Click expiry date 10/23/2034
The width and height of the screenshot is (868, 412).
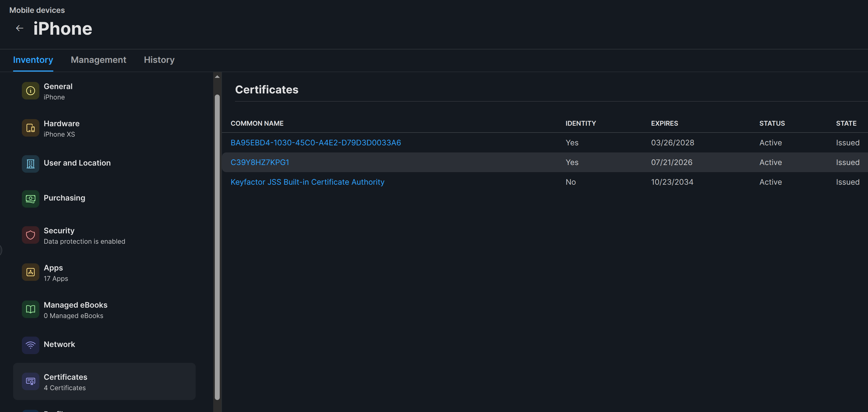point(672,182)
